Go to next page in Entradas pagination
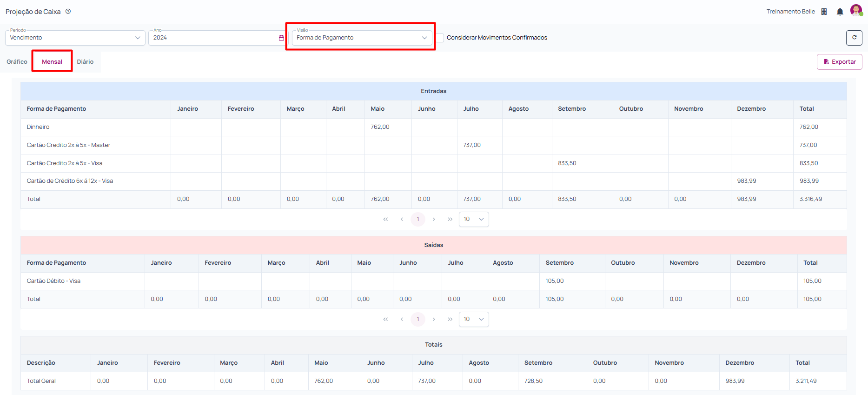The width and height of the screenshot is (868, 395). pyautogui.click(x=434, y=219)
